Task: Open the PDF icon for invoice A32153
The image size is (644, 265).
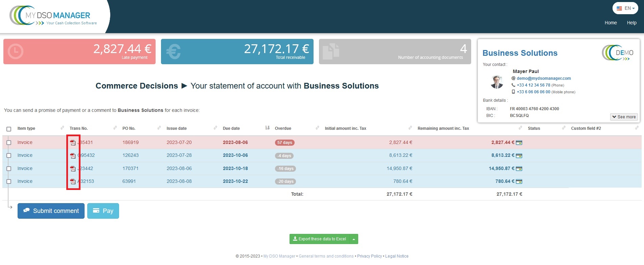Action: (73, 182)
